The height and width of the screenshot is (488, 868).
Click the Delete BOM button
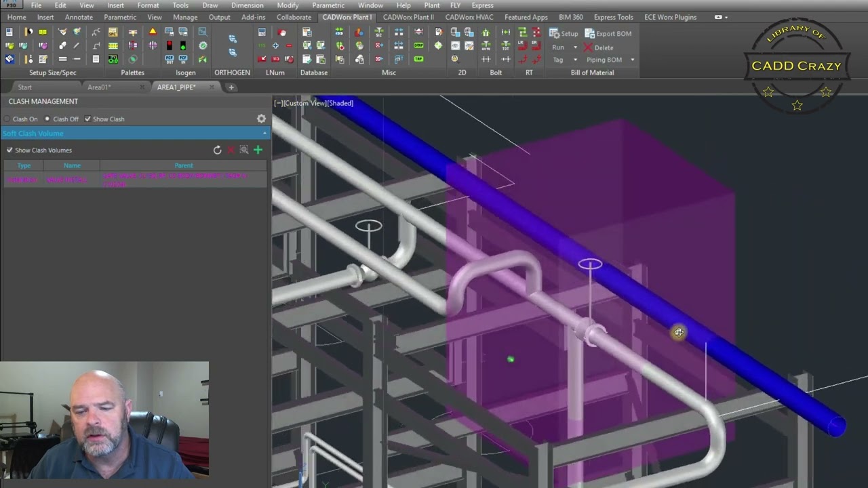[x=598, y=47]
